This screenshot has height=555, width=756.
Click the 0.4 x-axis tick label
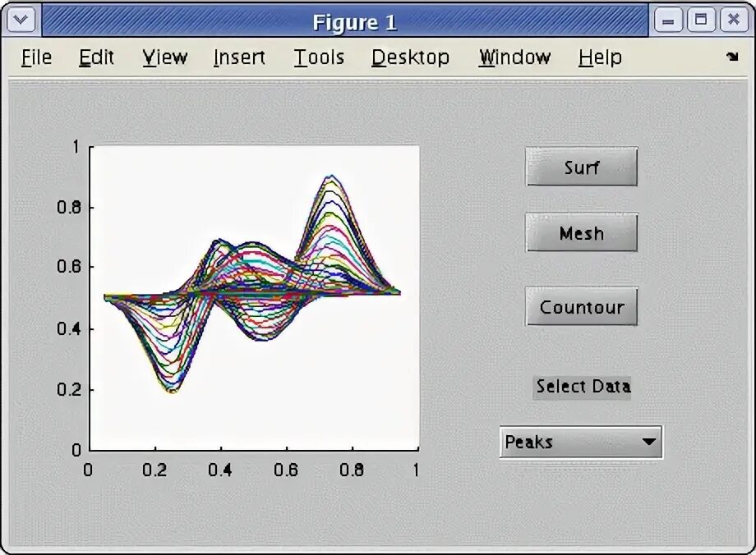(x=220, y=470)
